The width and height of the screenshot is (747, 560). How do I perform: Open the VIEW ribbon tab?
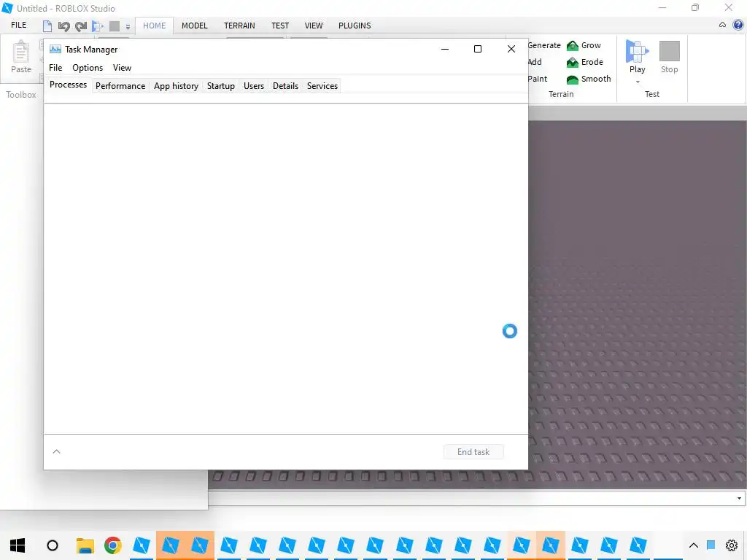tap(314, 26)
